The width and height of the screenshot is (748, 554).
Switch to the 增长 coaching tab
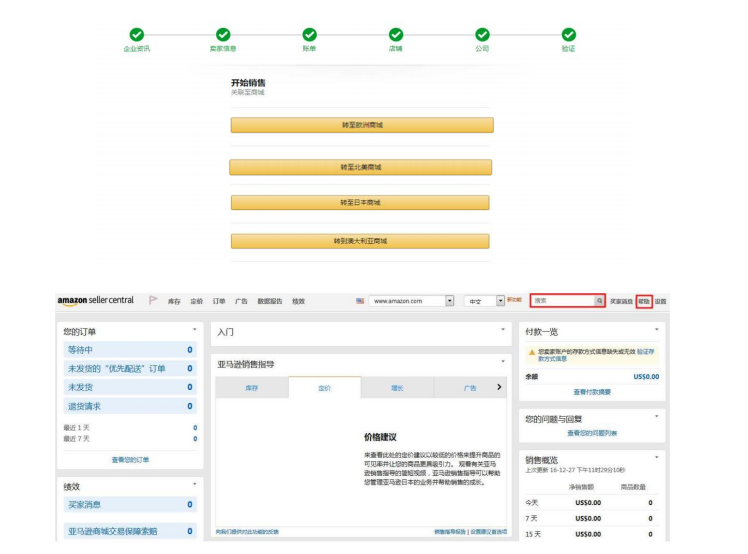(397, 388)
